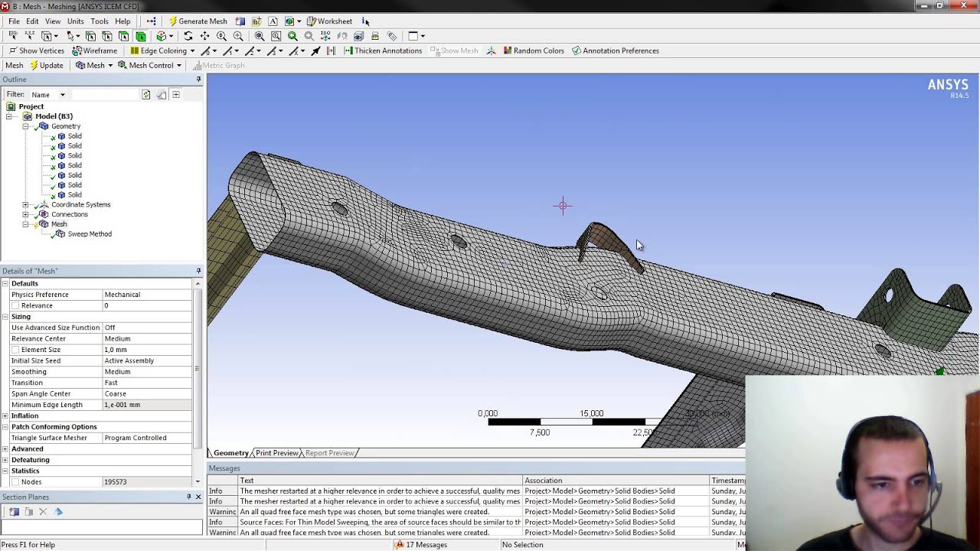The height and width of the screenshot is (551, 980).
Task: Click the Zoom In magnifier icon
Action: coord(221,36)
